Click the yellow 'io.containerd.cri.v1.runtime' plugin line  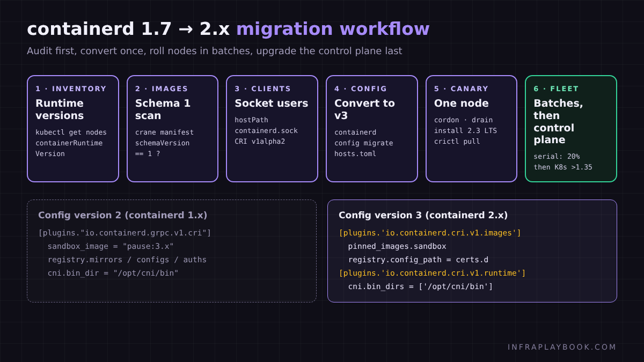(x=432, y=273)
